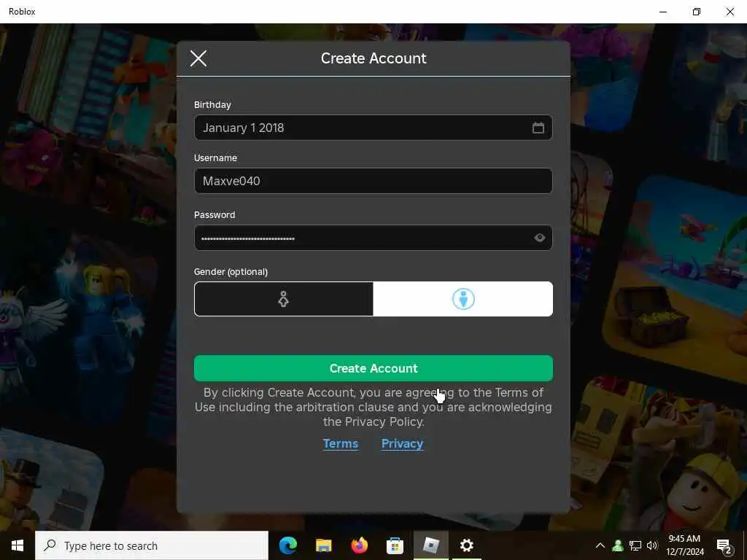Open network status tray icon
Screen dimensions: 747x560
pyautogui.click(x=635, y=545)
